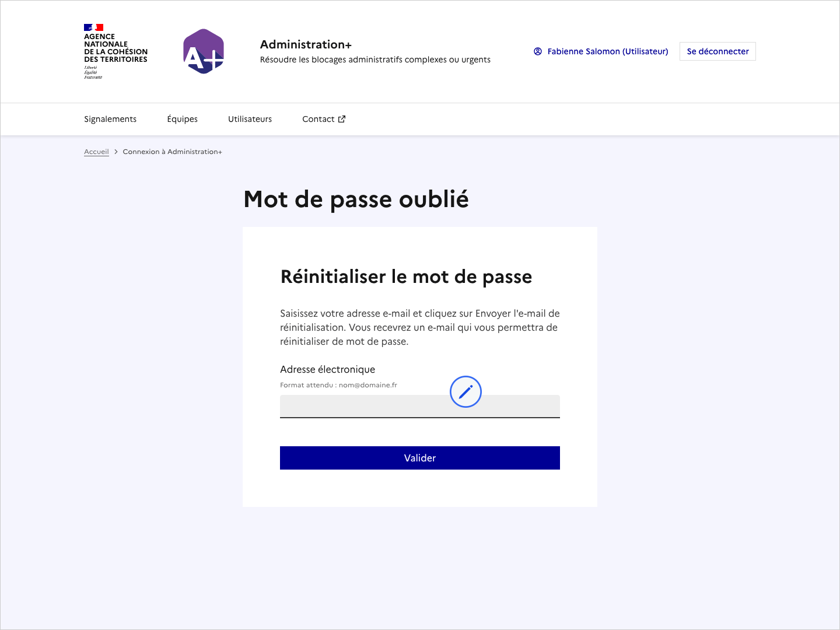Click the external link icon next to Contact
The image size is (840, 630).
[341, 118]
